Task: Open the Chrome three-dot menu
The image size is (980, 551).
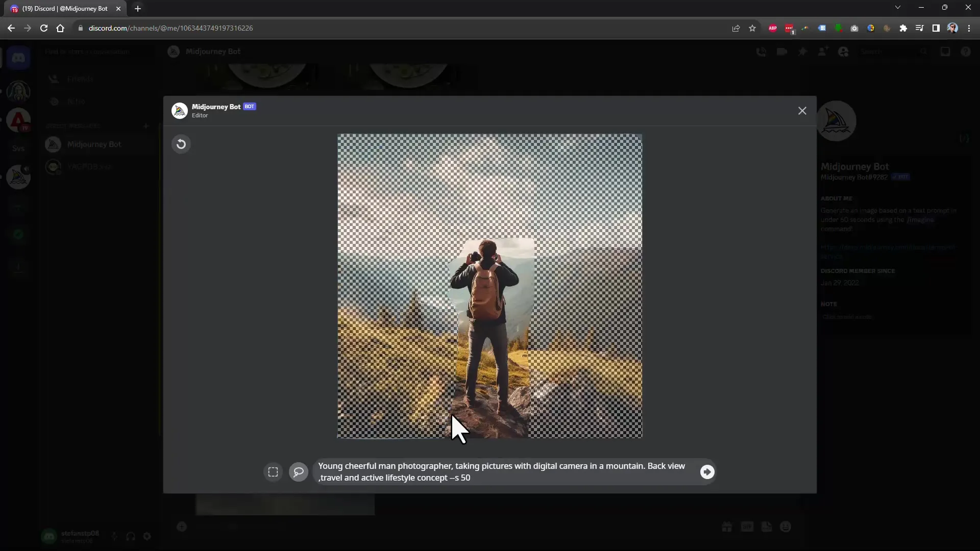Action: 969,28
